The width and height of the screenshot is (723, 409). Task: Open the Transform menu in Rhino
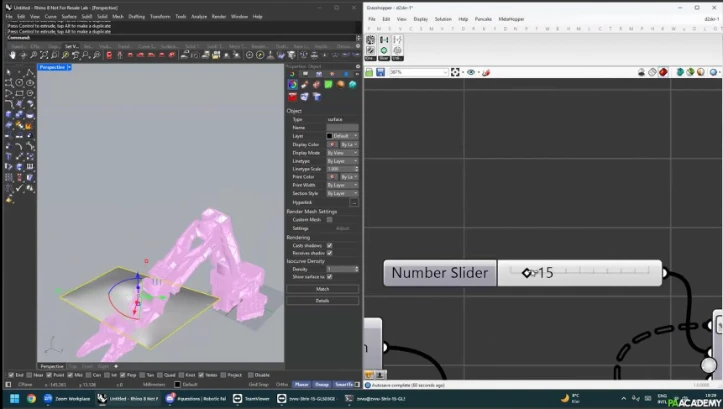coord(160,17)
